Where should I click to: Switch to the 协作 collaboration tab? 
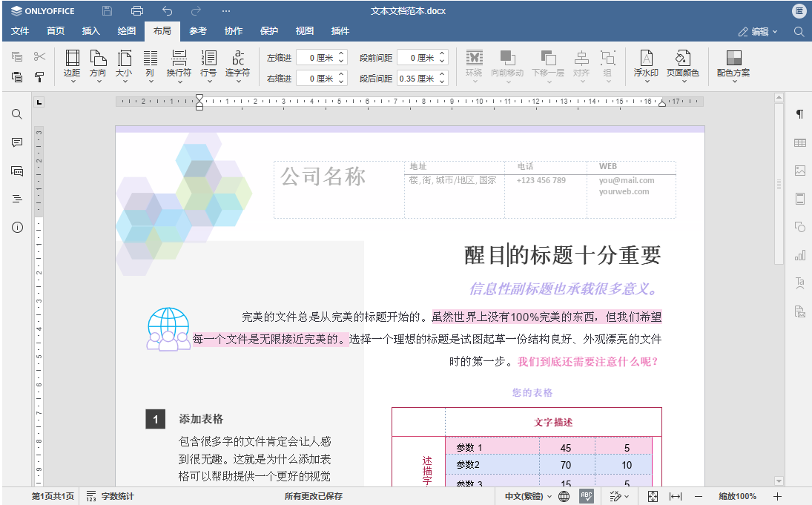tap(234, 31)
